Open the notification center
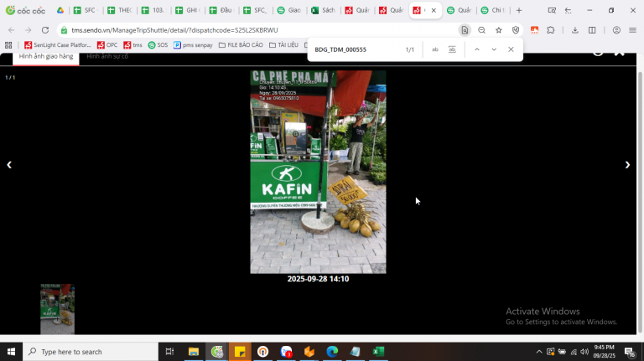The image size is (644, 361). pyautogui.click(x=630, y=352)
